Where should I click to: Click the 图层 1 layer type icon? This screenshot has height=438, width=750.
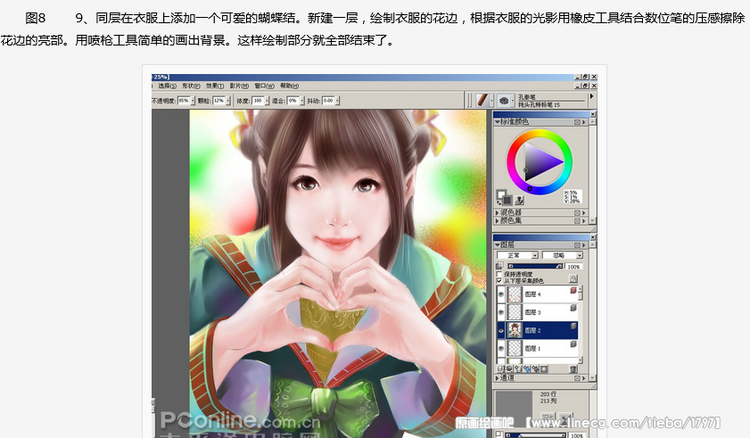click(573, 344)
